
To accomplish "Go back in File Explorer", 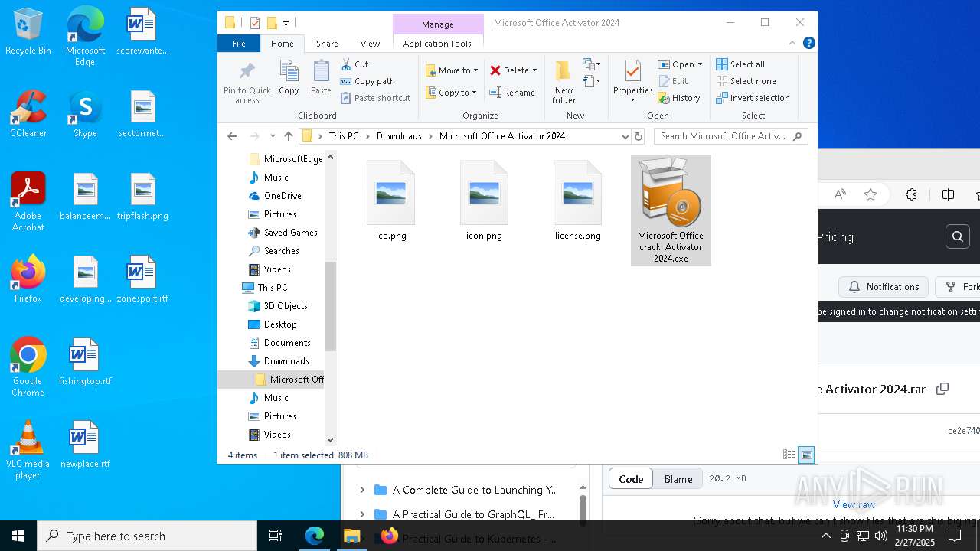I will pos(232,136).
